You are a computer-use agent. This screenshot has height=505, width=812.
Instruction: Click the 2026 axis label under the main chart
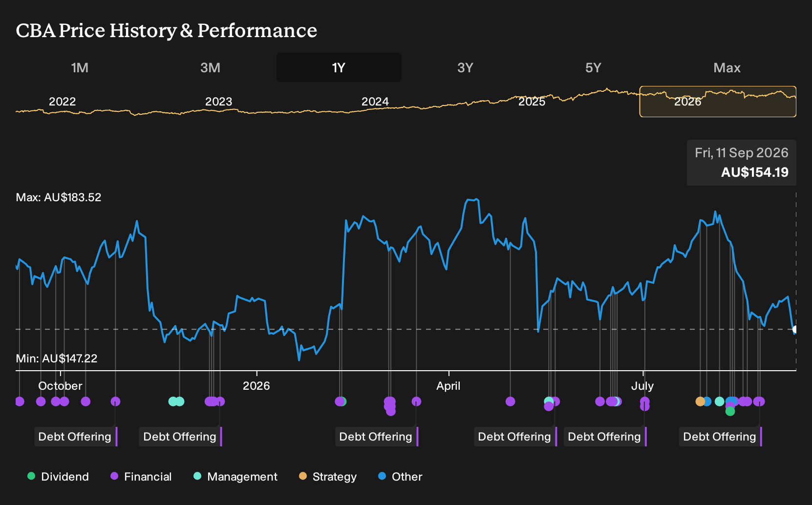pos(256,386)
